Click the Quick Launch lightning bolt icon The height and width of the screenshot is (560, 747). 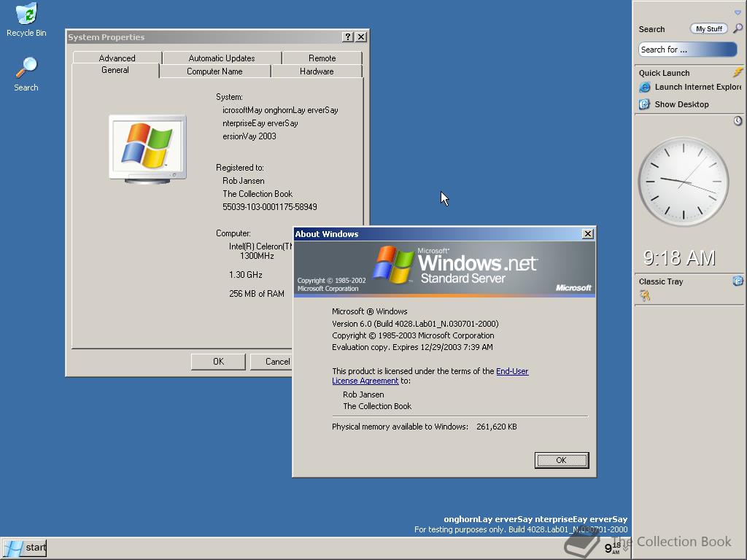point(738,72)
